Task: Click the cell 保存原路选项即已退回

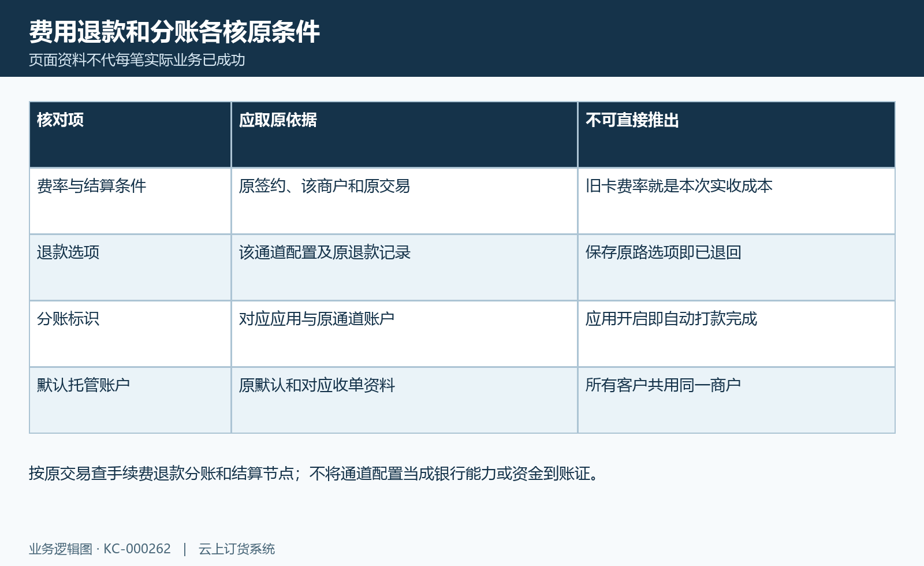Action: pos(736,267)
